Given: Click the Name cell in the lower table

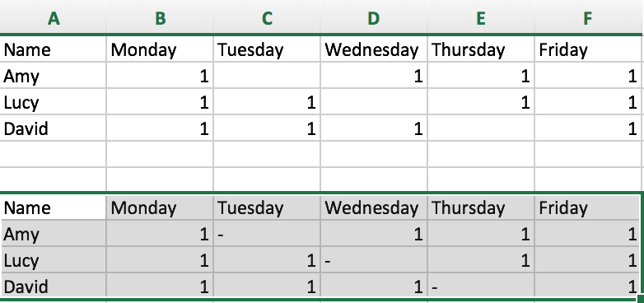Looking at the screenshot, I should pyautogui.click(x=53, y=207).
